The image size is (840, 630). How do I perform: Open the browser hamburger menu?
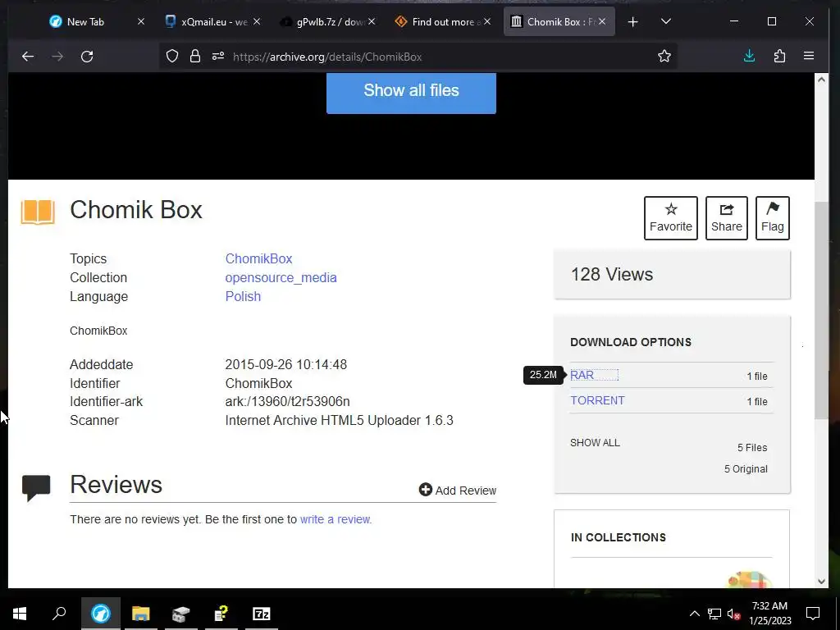pyautogui.click(x=809, y=57)
